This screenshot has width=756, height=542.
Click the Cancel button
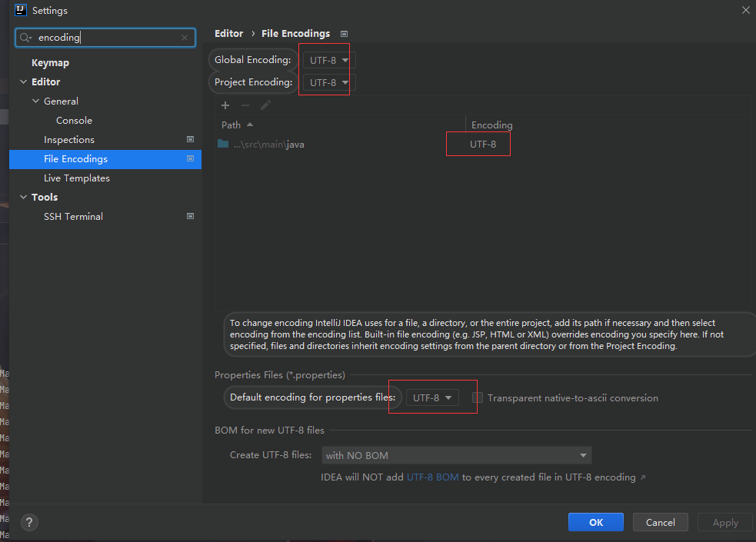tap(661, 522)
